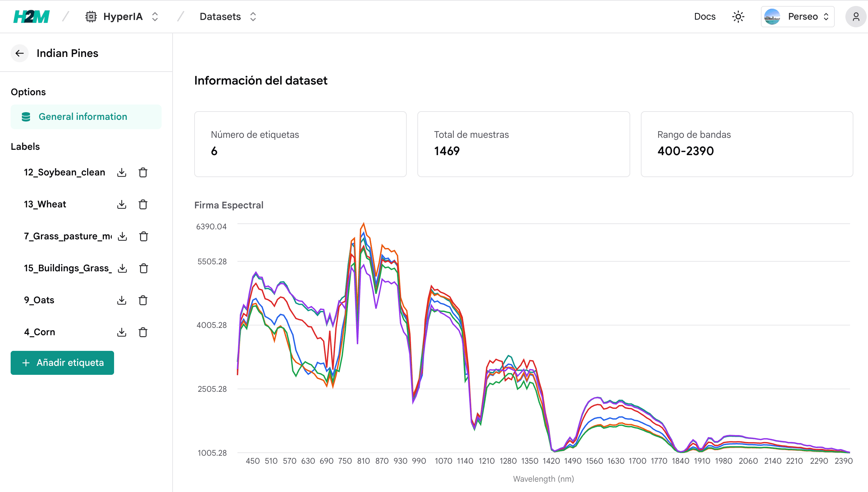The height and width of the screenshot is (492, 868).
Task: Click the HyperIA breadcrumb text
Action: (123, 17)
